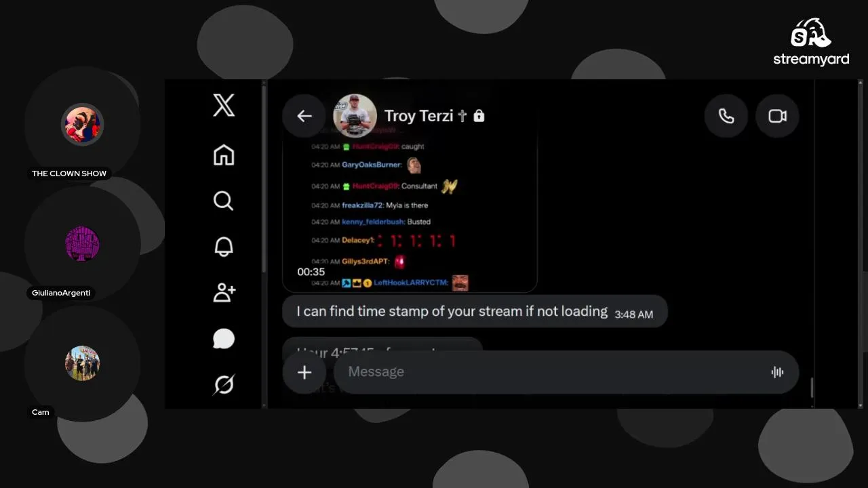Click the Troy Terzi conversation name
Screen dimensions: 868x488
tap(418, 116)
